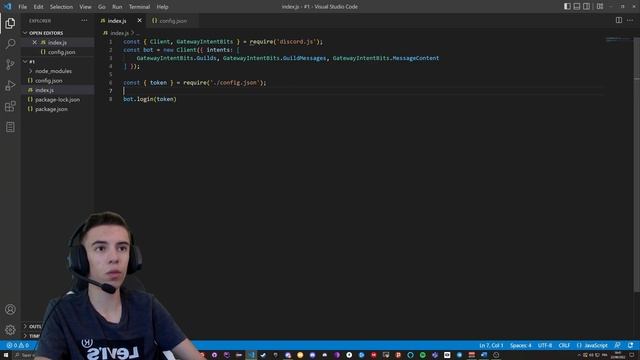Click Ln 7, Col 1 cursor position

coord(491,345)
